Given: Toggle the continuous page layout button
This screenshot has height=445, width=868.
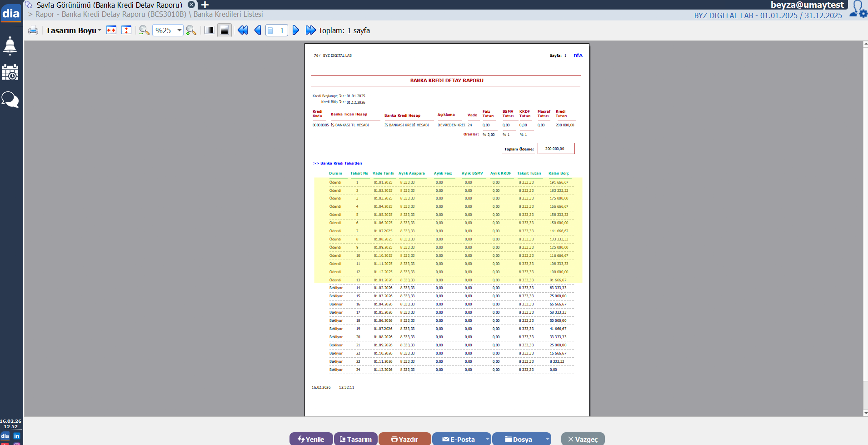Looking at the screenshot, I should tap(224, 30).
